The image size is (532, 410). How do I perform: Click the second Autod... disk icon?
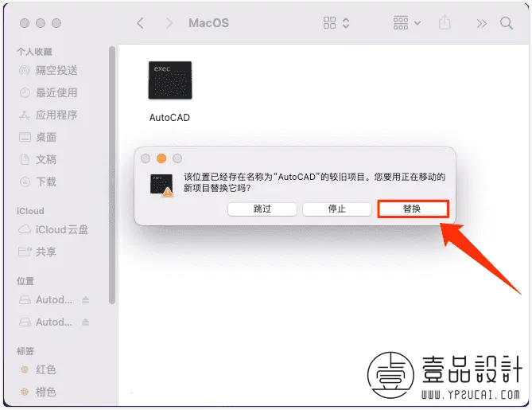(25, 322)
